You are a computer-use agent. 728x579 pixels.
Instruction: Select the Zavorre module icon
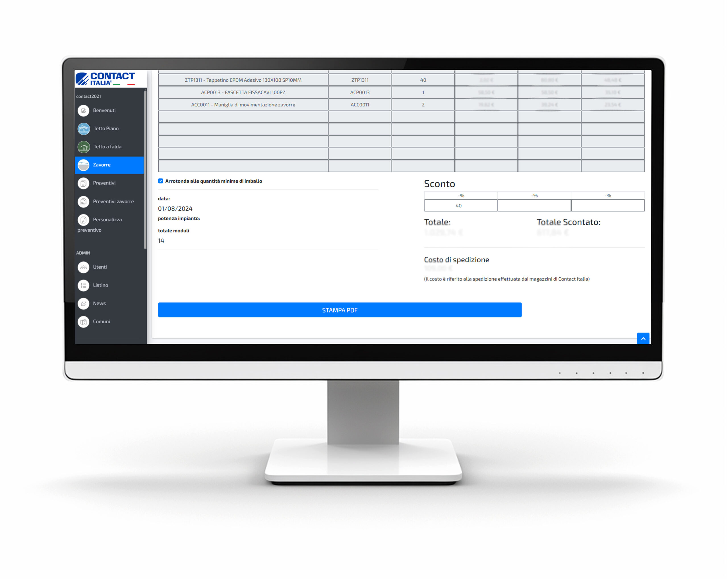click(x=84, y=165)
